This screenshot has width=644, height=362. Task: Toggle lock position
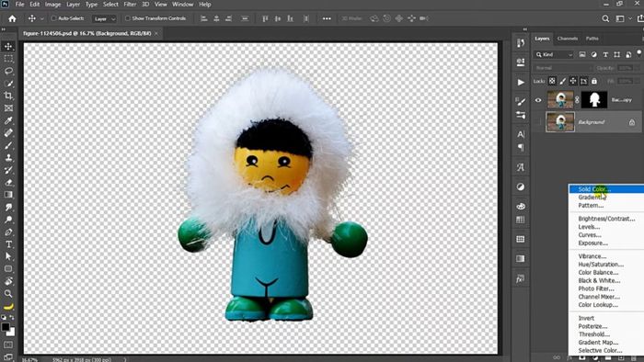[573, 81]
